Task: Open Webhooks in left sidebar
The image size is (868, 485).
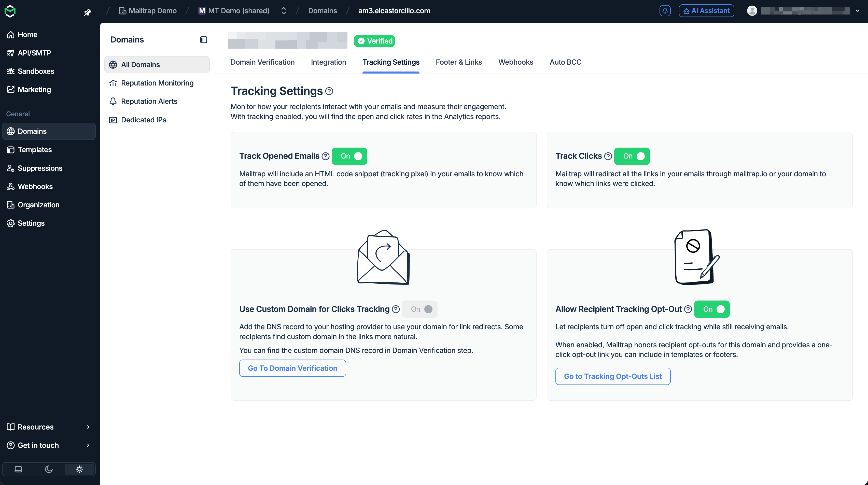Action: click(x=49, y=187)
